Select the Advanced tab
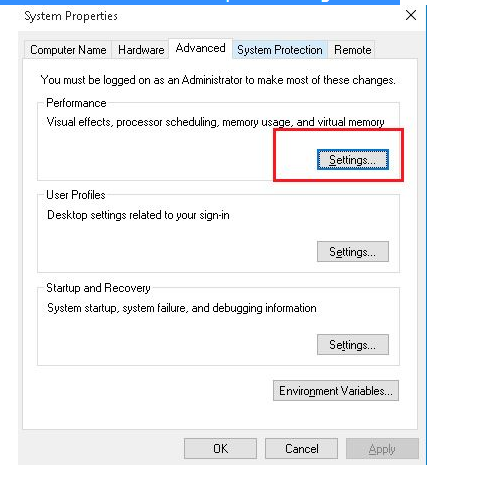This screenshot has height=480, width=488. [200, 49]
